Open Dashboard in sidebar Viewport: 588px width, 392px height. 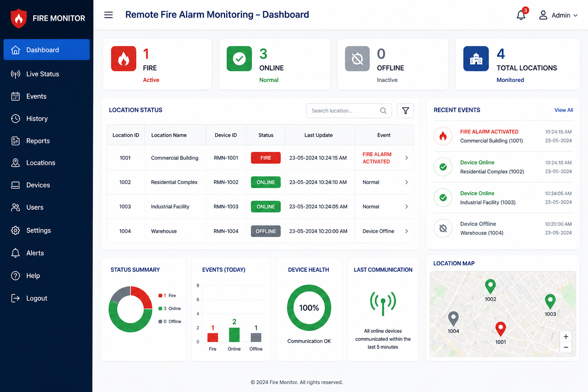(47, 50)
